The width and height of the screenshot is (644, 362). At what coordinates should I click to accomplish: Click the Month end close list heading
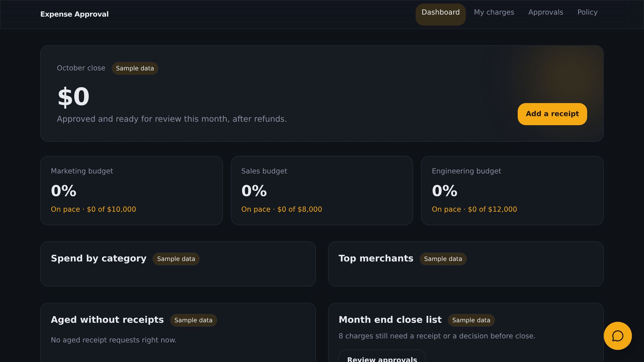(390, 320)
